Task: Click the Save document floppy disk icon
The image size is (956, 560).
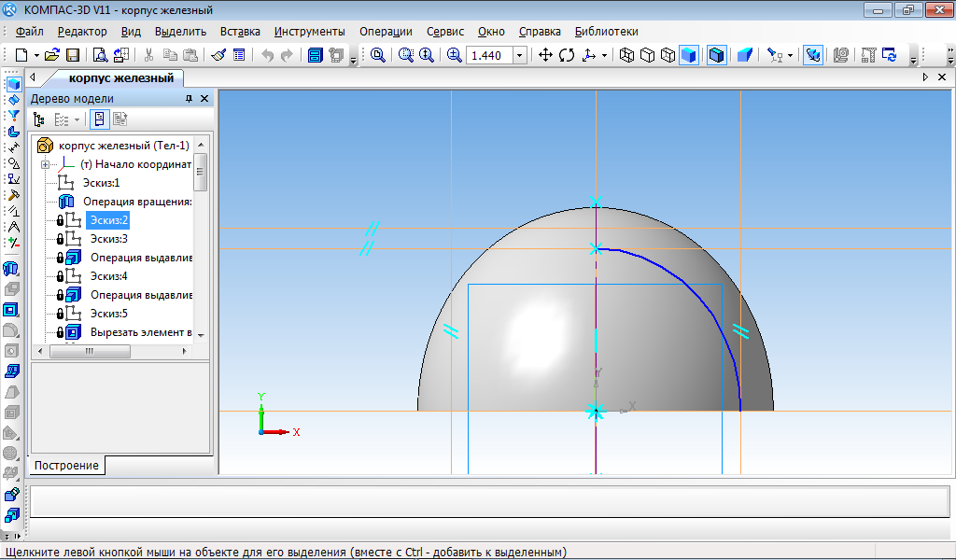Action: (x=73, y=55)
